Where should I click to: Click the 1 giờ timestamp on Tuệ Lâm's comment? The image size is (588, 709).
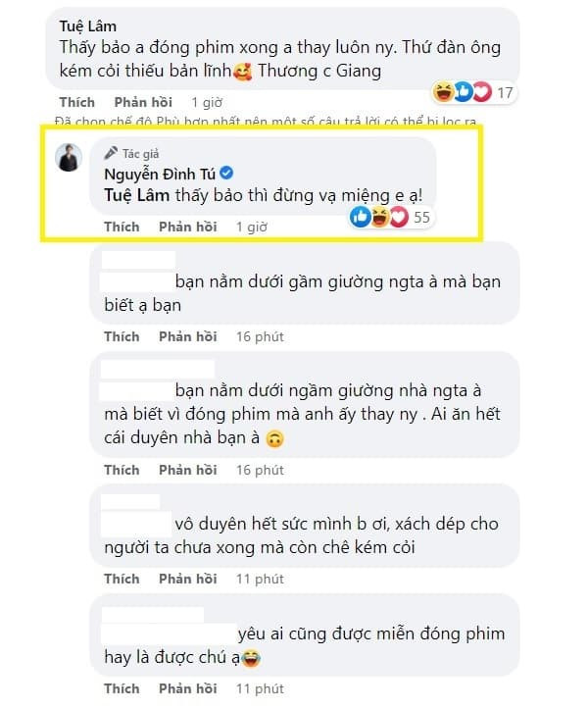click(x=207, y=102)
